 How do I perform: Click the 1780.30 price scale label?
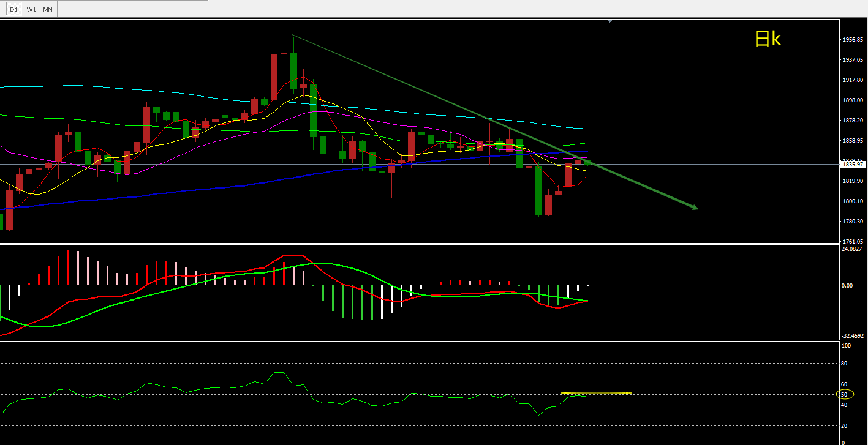[853, 222]
